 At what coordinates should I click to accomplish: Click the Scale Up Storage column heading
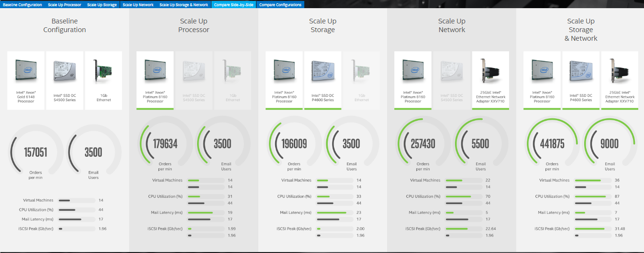pos(322,25)
